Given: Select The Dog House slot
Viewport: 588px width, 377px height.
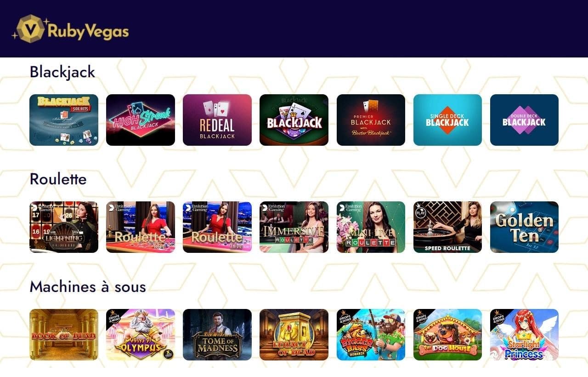Looking at the screenshot, I should [447, 335].
